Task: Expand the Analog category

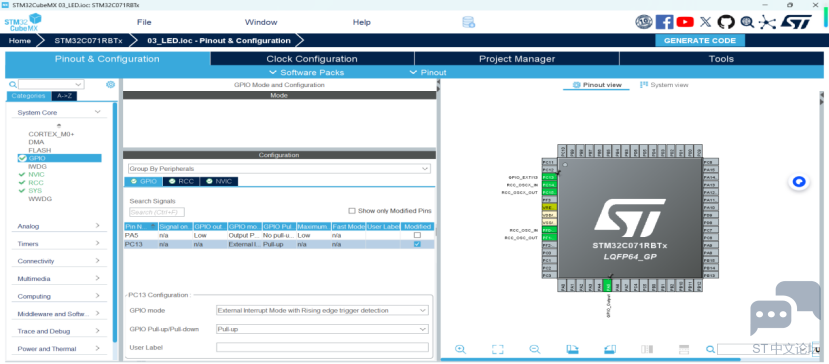Action: 97,226
